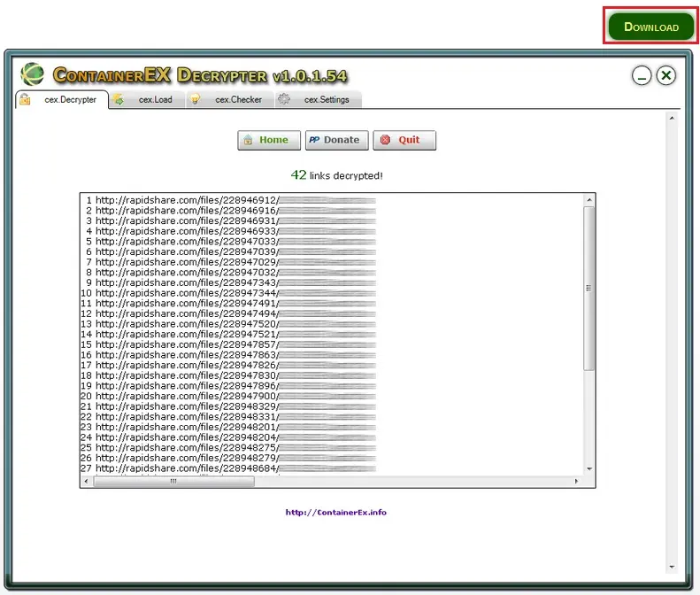Click the house icon in Home button
This screenshot has width=700, height=595.
[x=248, y=140]
